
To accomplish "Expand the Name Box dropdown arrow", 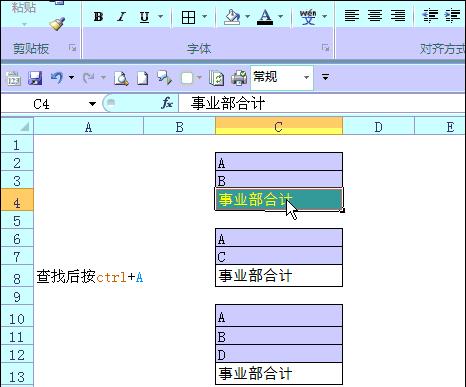I will point(92,104).
